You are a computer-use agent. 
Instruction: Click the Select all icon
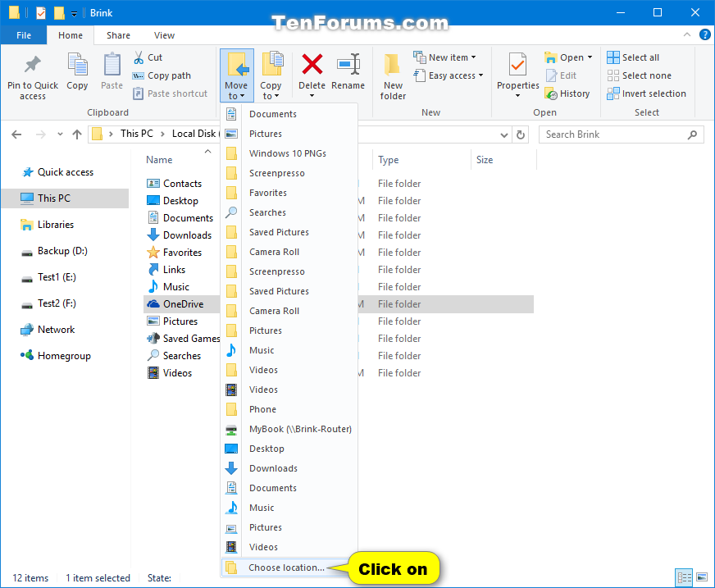click(x=613, y=57)
